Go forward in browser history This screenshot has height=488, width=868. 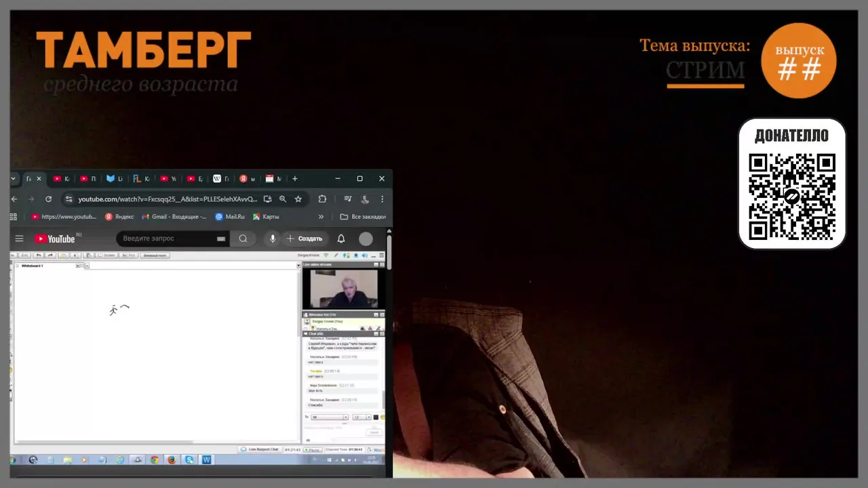tap(31, 199)
